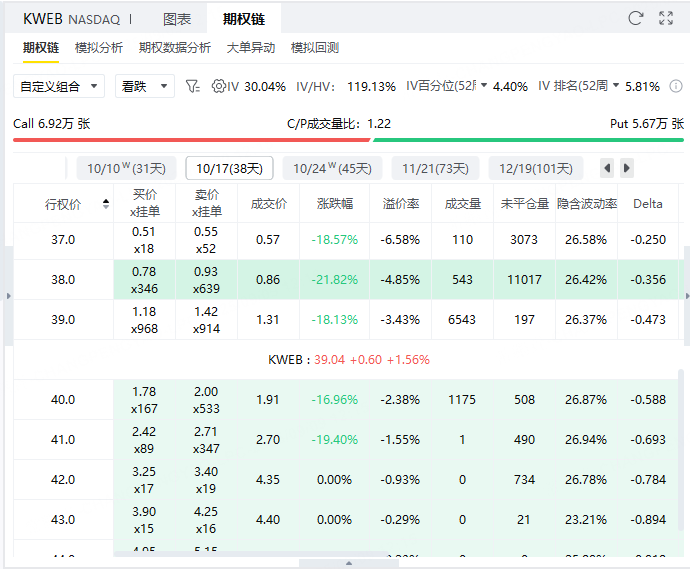Select strike 40.0 row
690x569 pixels.
(x=346, y=400)
